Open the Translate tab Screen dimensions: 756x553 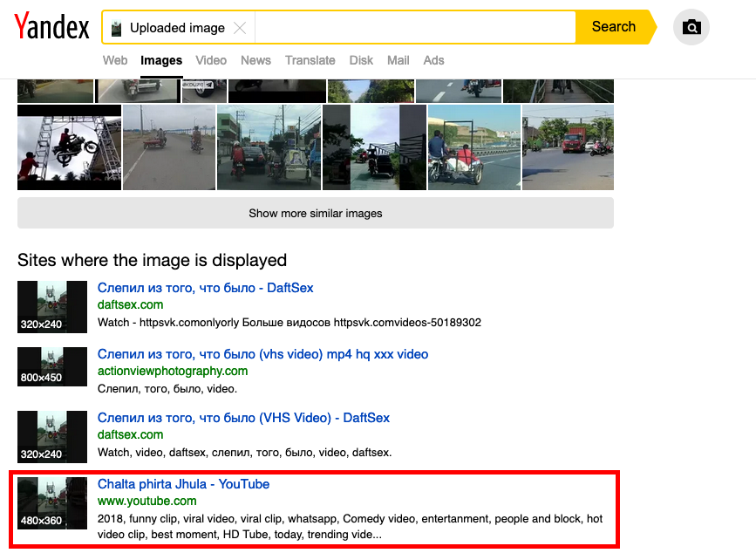click(x=310, y=60)
